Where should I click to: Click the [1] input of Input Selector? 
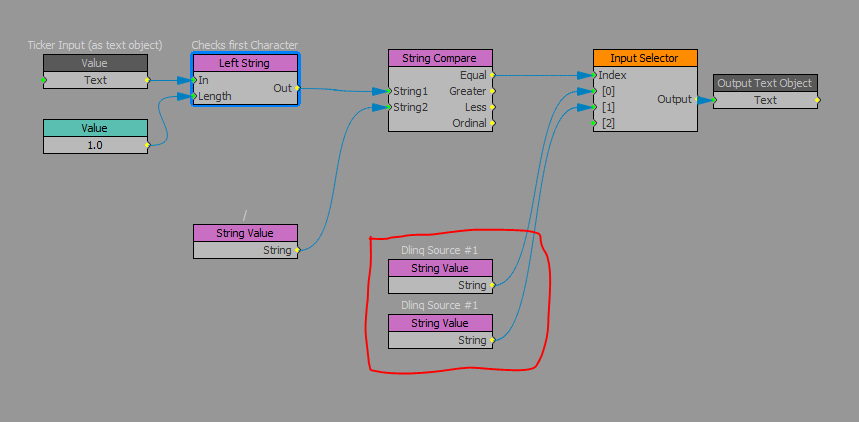click(x=594, y=107)
